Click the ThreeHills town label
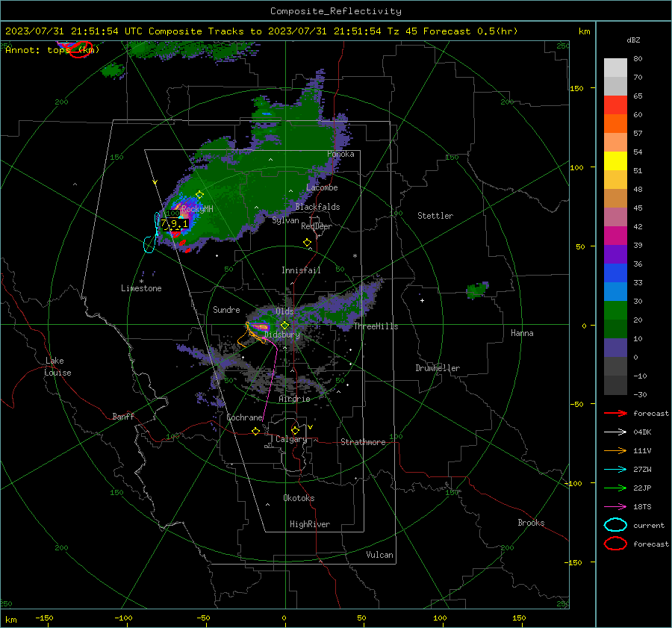Image resolution: width=672 pixels, height=628 pixels. (x=376, y=326)
